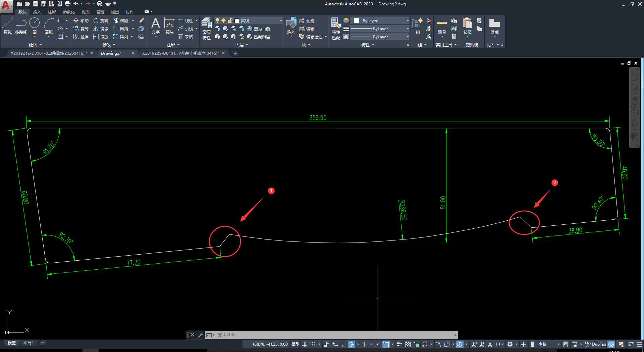Click the 拉伸 (Stretch) tool
Image resolution: width=644 pixels, height=352 pixels.
click(x=81, y=37)
